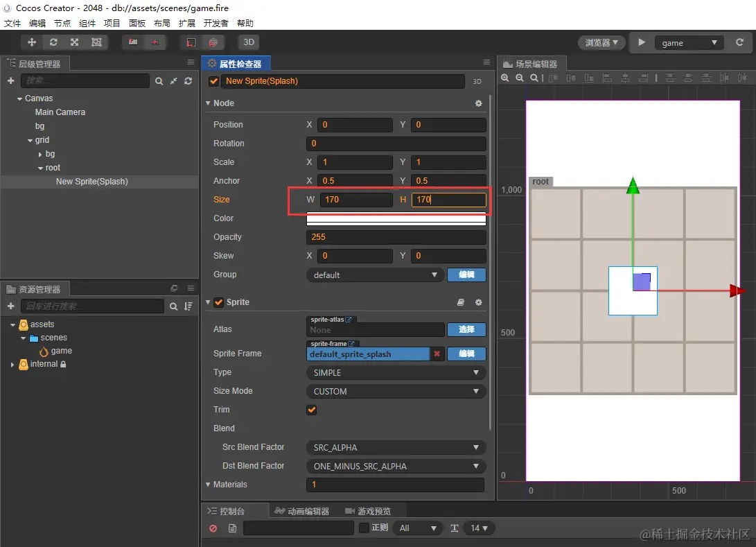Viewport: 756px width, 547px height.
Task: Open the 开发者 menu
Action: tap(216, 23)
